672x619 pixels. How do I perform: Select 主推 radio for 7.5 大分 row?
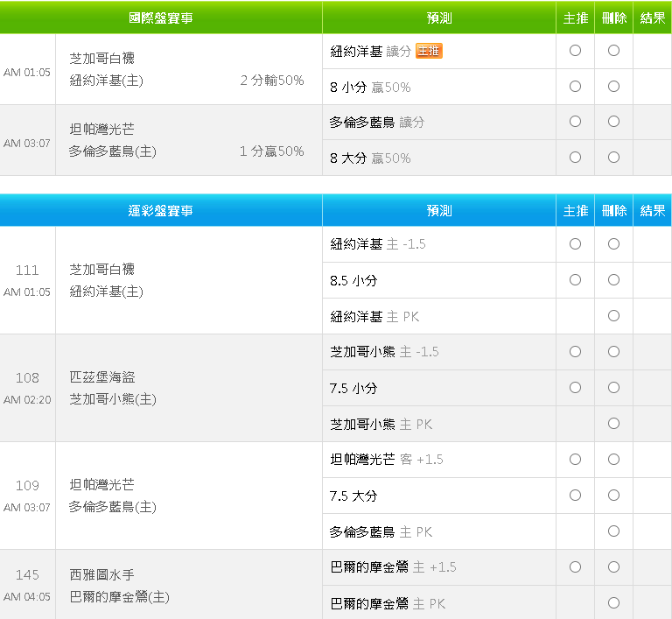(575, 496)
